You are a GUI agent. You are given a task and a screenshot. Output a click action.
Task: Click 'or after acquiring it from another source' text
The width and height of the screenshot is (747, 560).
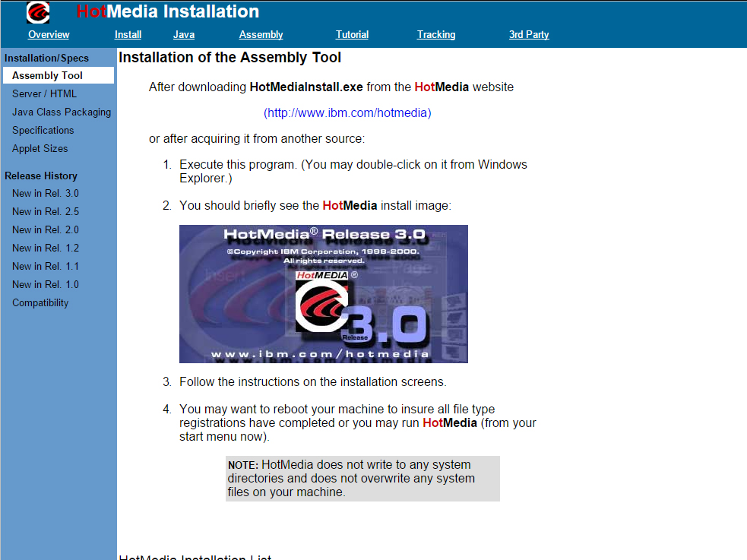pos(257,139)
